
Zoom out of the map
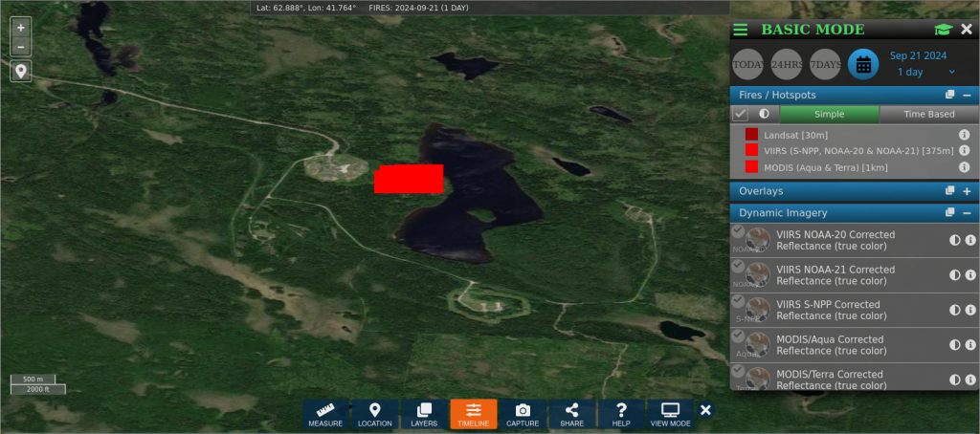[x=21, y=47]
